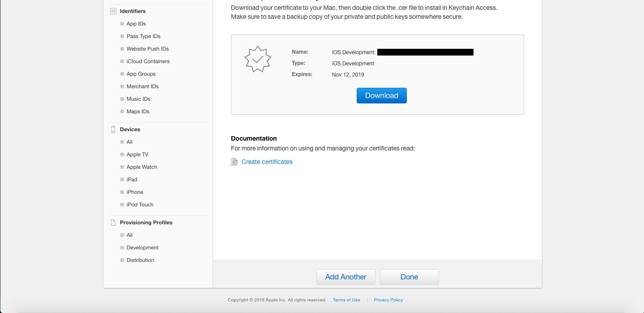Open Development provisioning profiles
This screenshot has height=313, width=644.
pos(142,248)
